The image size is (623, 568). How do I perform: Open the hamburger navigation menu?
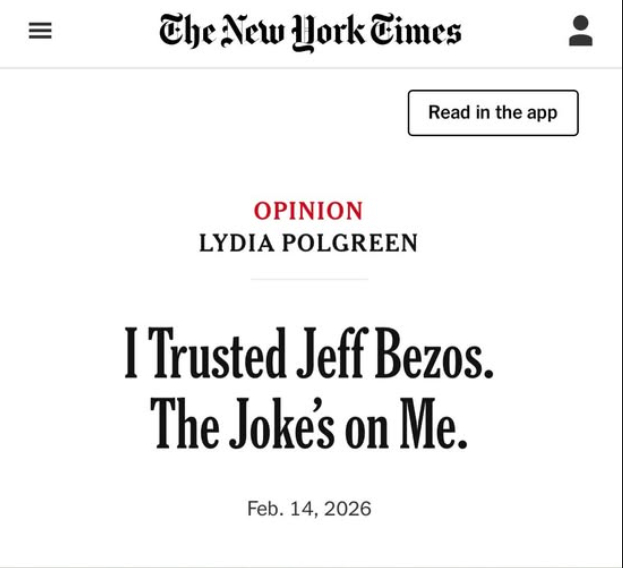coord(40,31)
